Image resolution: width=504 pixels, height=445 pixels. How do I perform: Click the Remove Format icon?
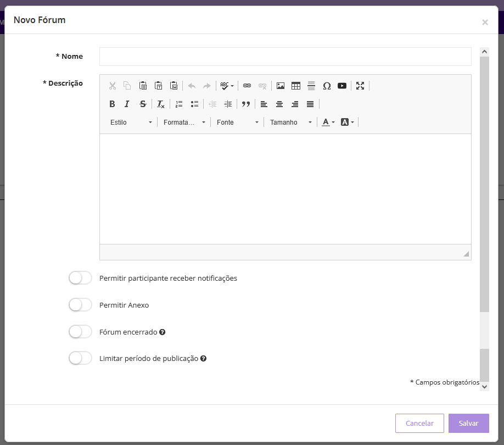coord(161,104)
